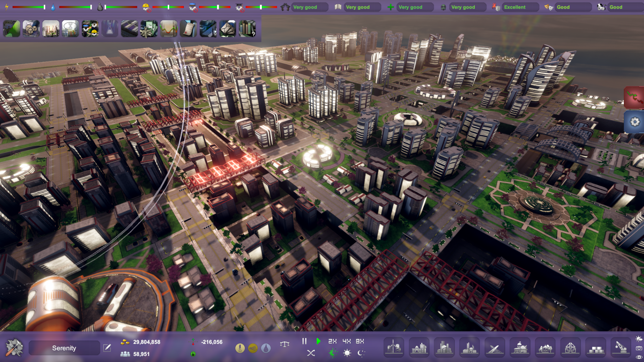
Task: Click the wrench and hammer tools icon
Action: (x=15, y=347)
